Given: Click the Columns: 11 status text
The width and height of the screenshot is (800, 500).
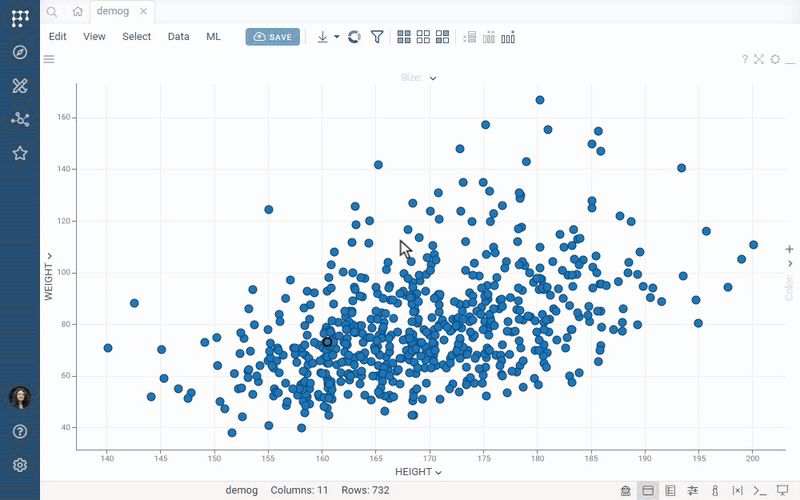Looking at the screenshot, I should coord(299,490).
